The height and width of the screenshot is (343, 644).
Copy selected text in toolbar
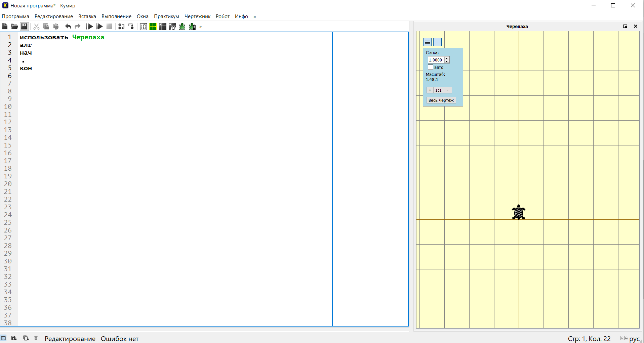(46, 27)
